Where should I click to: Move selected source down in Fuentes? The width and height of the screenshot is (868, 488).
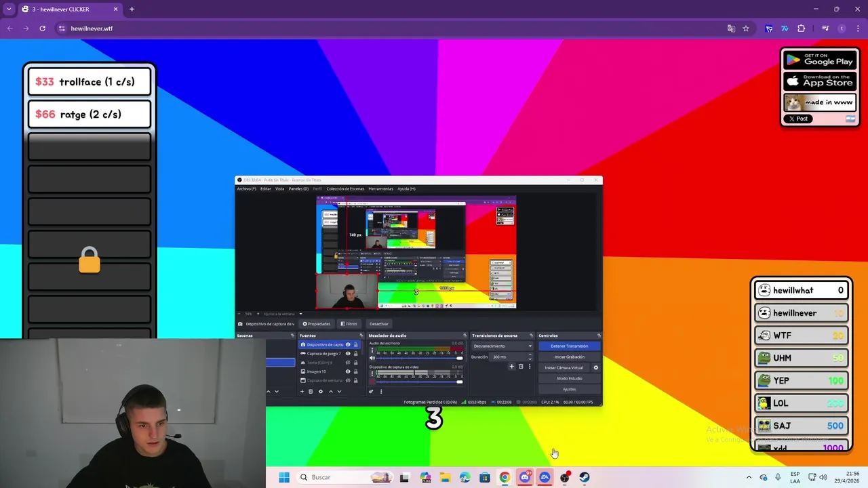(x=339, y=391)
